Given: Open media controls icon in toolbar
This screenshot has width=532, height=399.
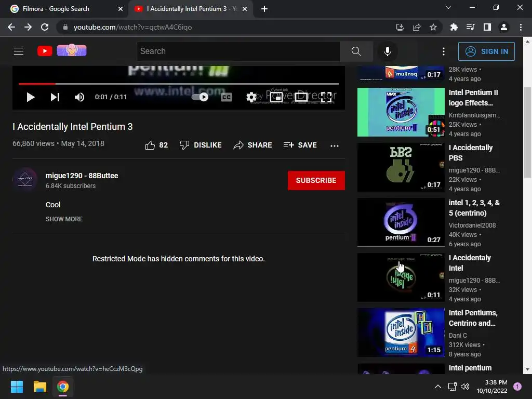Looking at the screenshot, I should click(x=470, y=27).
